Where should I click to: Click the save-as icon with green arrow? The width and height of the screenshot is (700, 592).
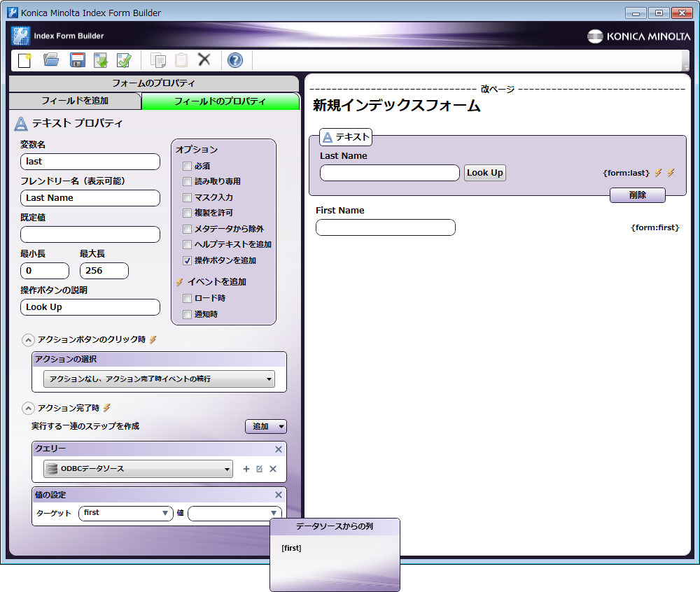click(101, 59)
